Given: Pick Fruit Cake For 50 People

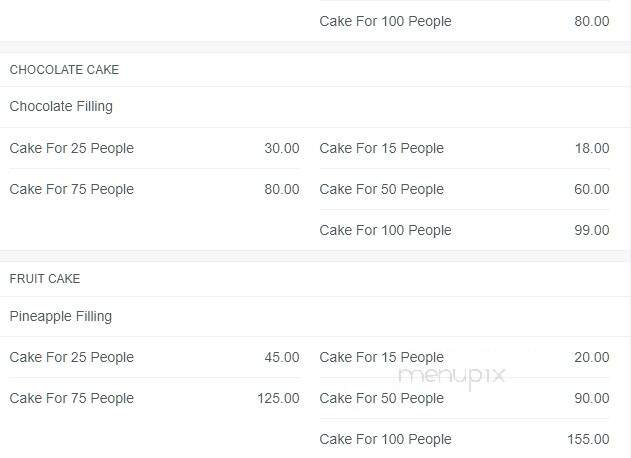Looking at the screenshot, I should (382, 398).
